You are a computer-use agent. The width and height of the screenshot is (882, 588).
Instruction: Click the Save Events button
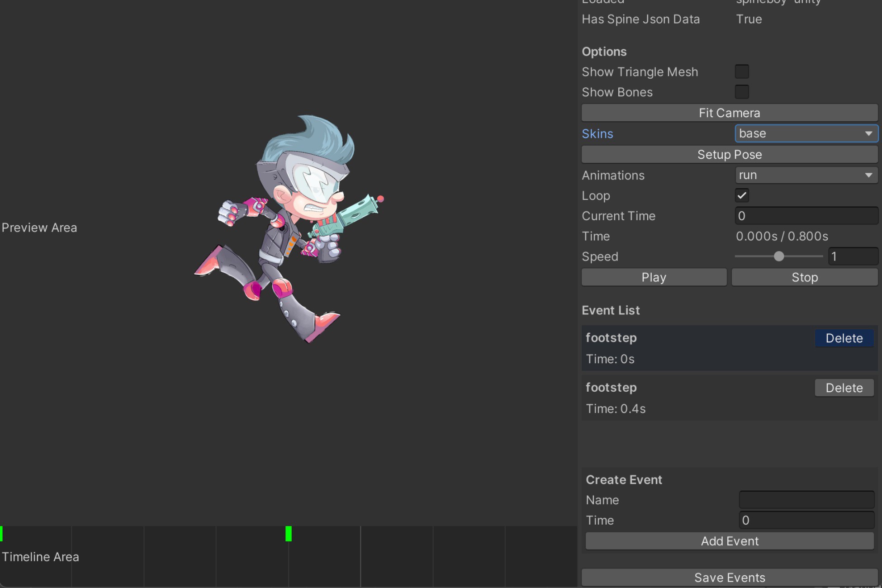point(730,578)
